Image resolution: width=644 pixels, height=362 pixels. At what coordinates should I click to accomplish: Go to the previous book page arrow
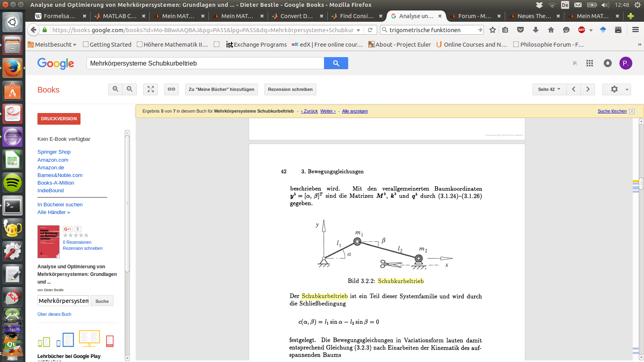(574, 89)
